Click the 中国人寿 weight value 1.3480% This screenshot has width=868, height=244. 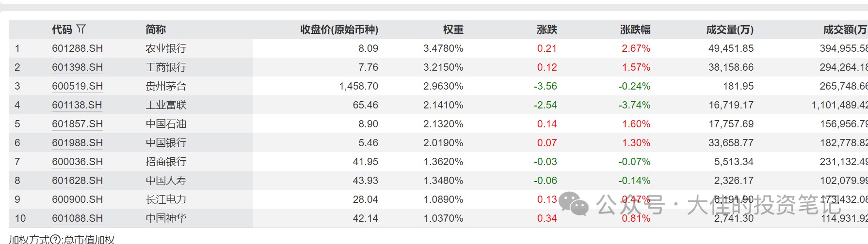click(443, 181)
